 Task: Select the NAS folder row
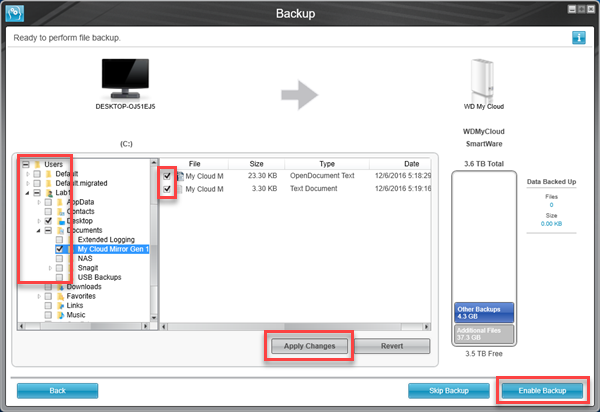coord(85,259)
